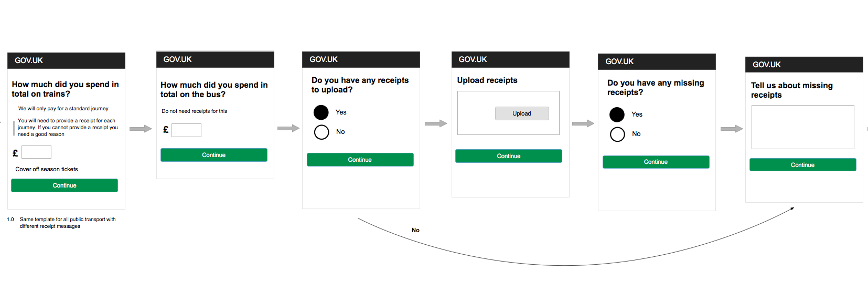Click Continue on the bus spend screen
Viewport: 868px width, 281px height.
pyautogui.click(x=213, y=155)
